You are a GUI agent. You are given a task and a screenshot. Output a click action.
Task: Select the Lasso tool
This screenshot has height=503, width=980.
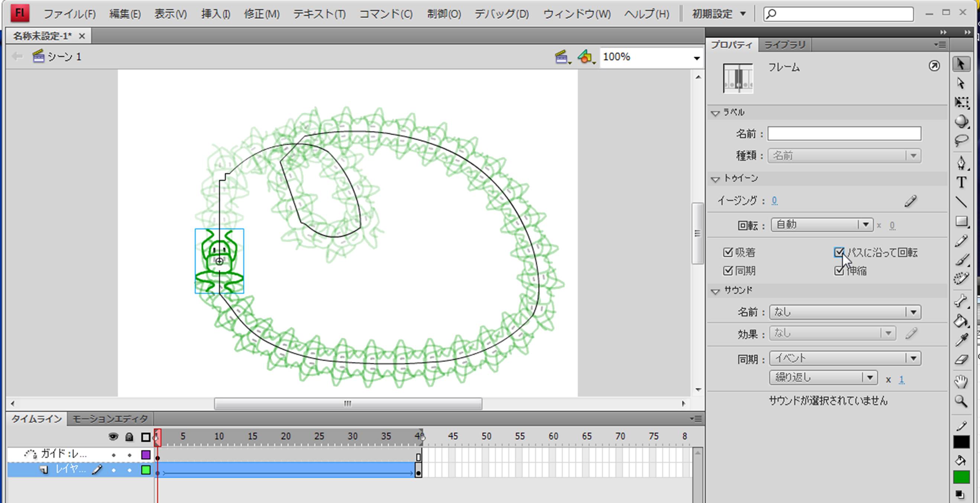[961, 141]
